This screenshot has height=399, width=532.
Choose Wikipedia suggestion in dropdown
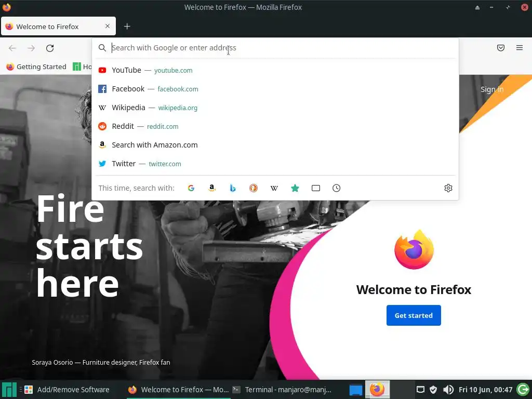275,108
